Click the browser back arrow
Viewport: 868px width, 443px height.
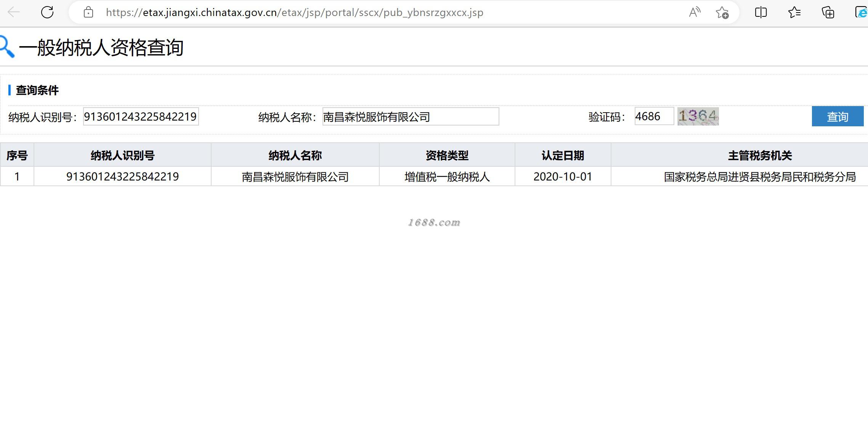(x=14, y=12)
